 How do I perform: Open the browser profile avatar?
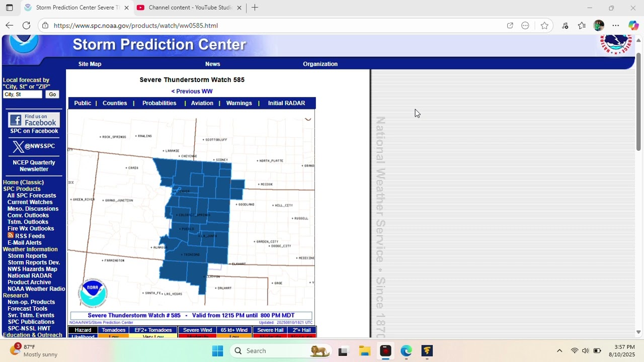point(598,25)
